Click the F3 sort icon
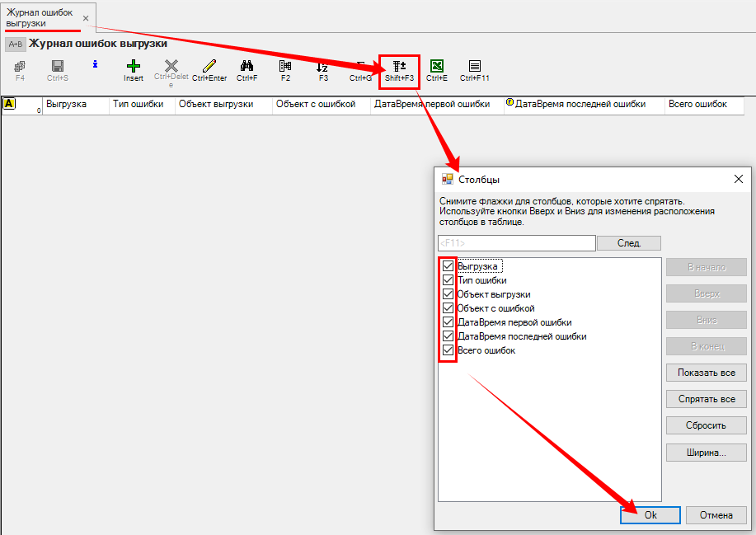This screenshot has height=535, width=756. tap(323, 66)
